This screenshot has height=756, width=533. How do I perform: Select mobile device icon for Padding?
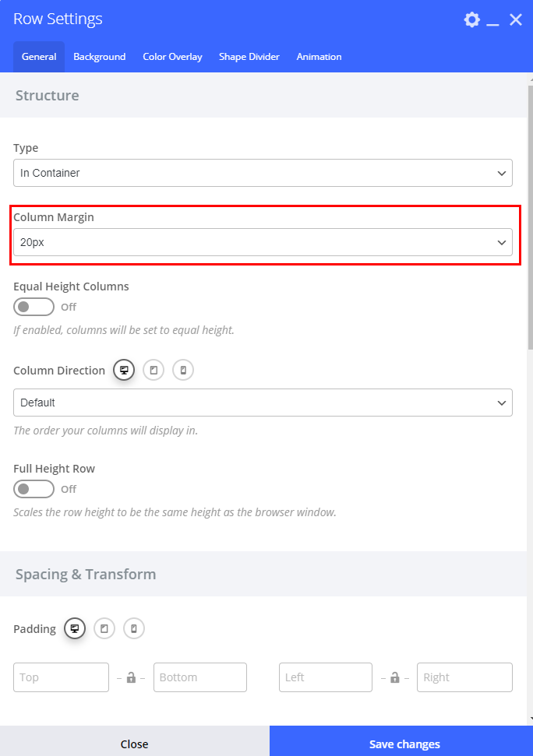tap(134, 629)
